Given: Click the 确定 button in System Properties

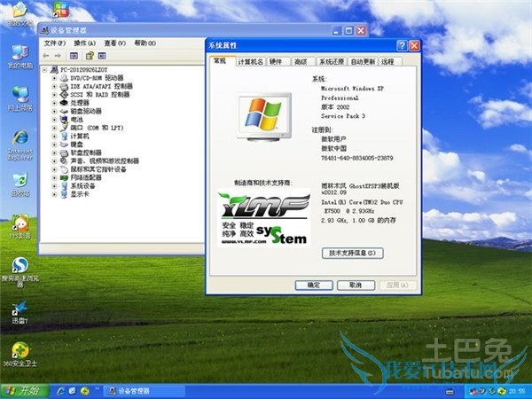Looking at the screenshot, I should point(314,285).
